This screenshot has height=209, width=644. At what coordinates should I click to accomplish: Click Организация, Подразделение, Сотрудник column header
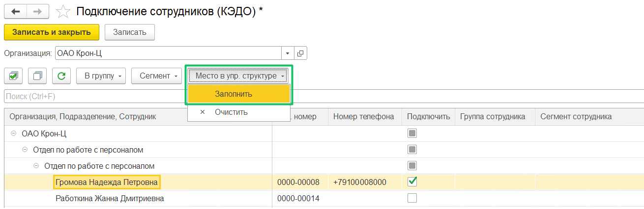pyautogui.click(x=138, y=117)
